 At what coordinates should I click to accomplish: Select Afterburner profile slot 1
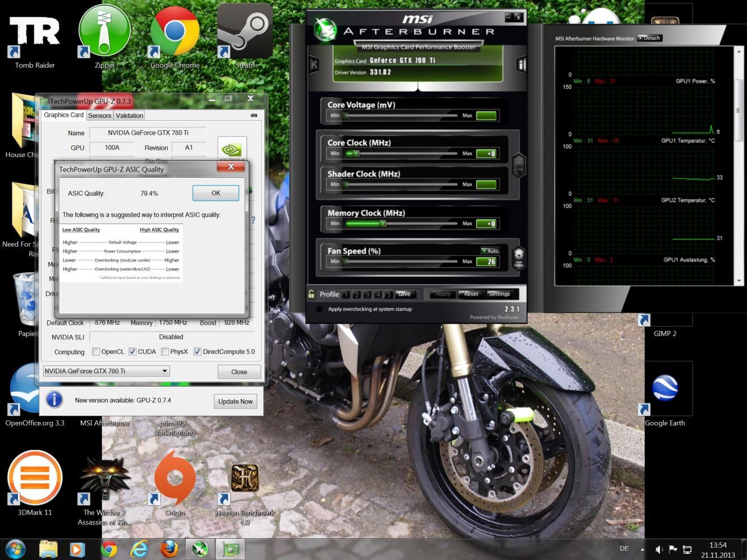point(346,295)
